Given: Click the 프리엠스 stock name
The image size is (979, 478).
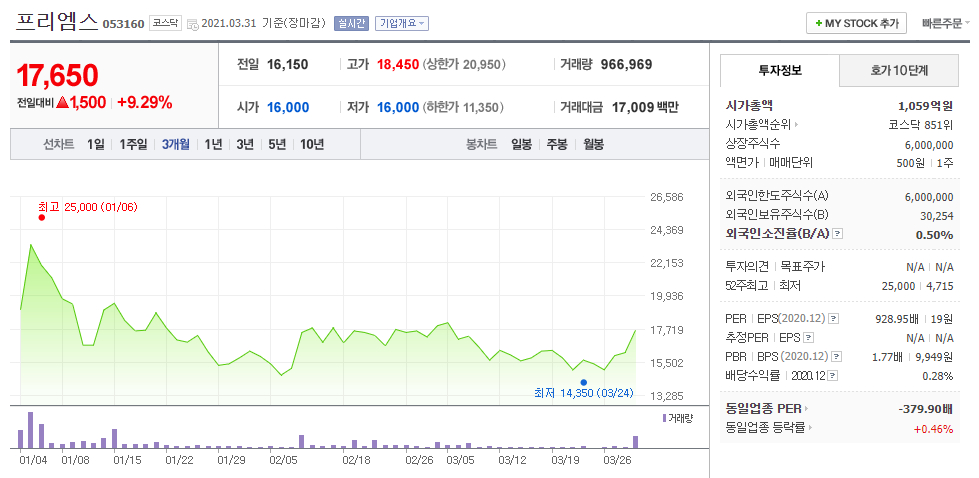Looking at the screenshot, I should click(x=56, y=21).
